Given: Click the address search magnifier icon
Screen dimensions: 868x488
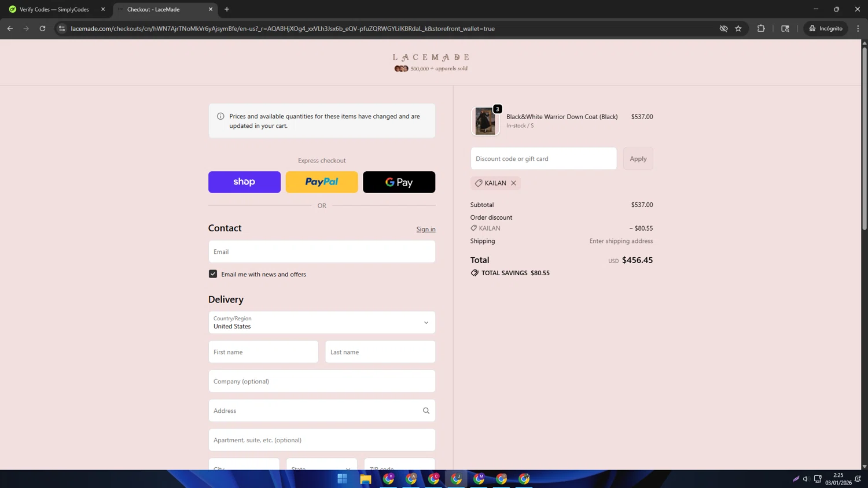Looking at the screenshot, I should point(426,411).
